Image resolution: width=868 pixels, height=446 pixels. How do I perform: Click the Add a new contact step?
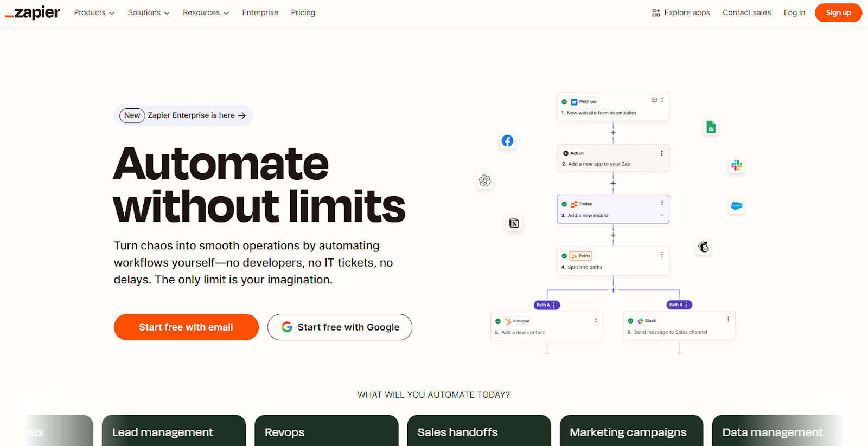coord(547,326)
